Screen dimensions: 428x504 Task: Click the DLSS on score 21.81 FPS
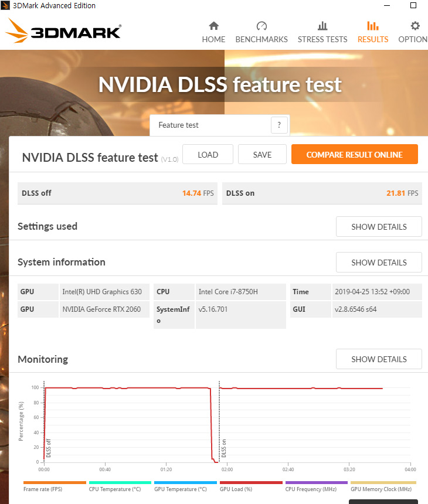point(402,193)
